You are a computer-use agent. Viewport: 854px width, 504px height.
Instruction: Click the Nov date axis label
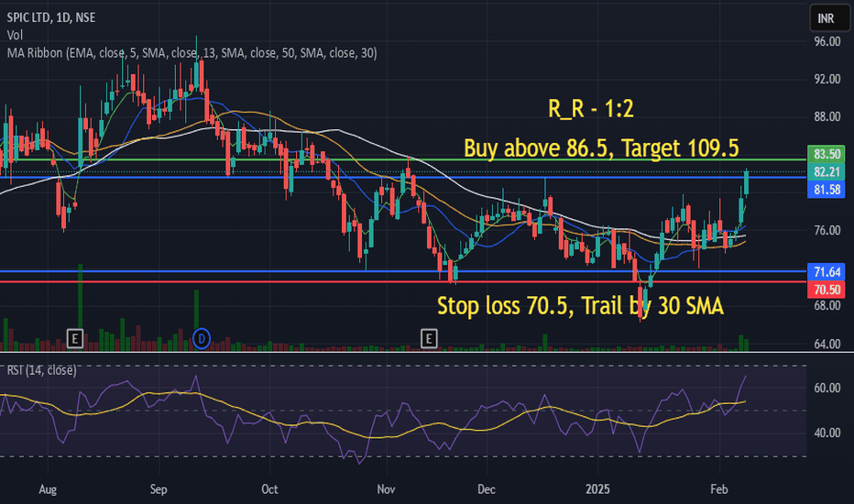coord(386,489)
